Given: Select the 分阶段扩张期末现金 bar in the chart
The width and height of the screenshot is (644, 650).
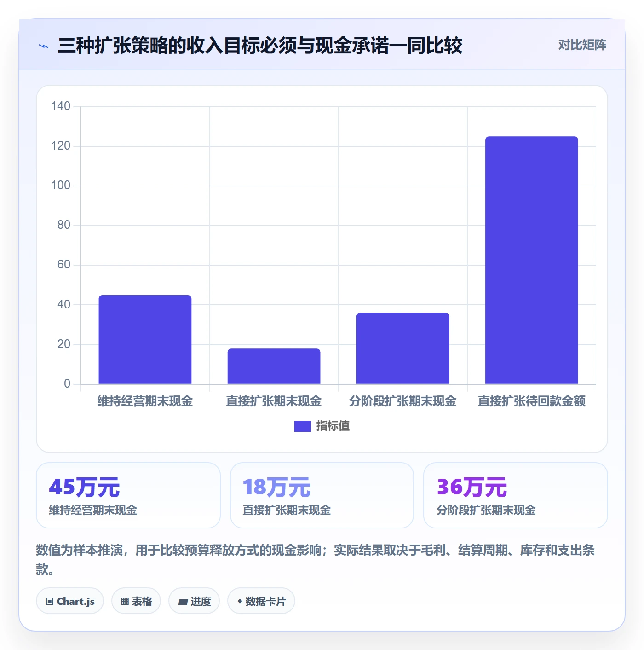Looking at the screenshot, I should pos(402,348).
